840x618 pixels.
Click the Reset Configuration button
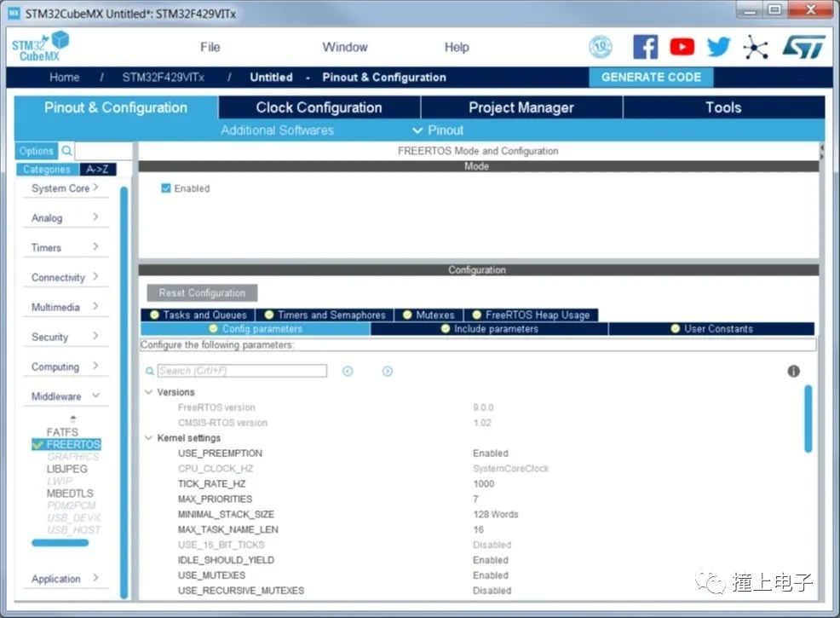pos(202,292)
